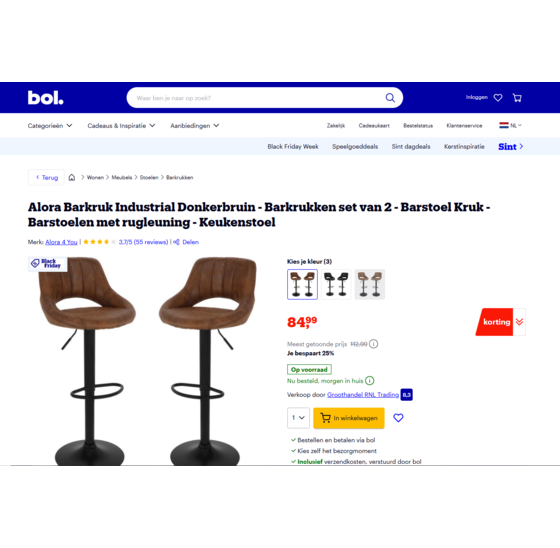Click the search magnifier icon
This screenshot has height=548, width=560.
[390, 98]
